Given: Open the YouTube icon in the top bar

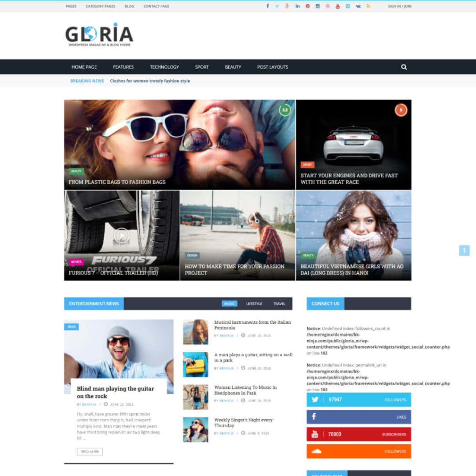Looking at the screenshot, I should (337, 6).
